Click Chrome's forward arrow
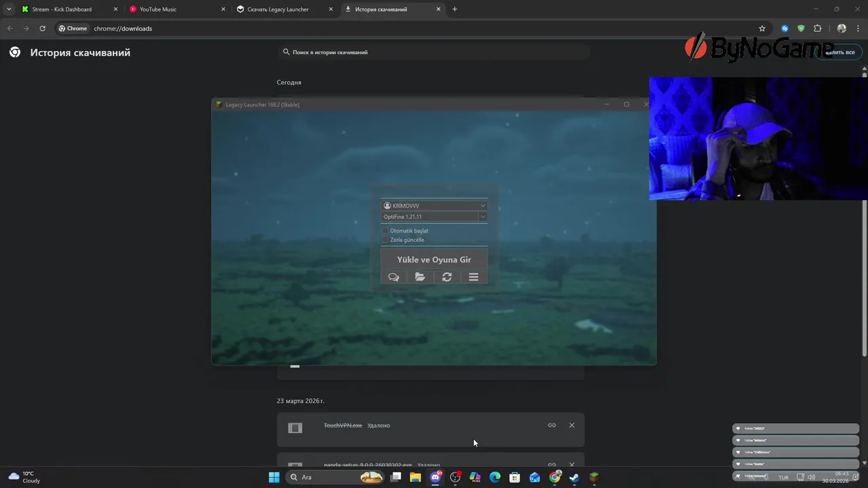The width and height of the screenshot is (868, 488). 26,28
